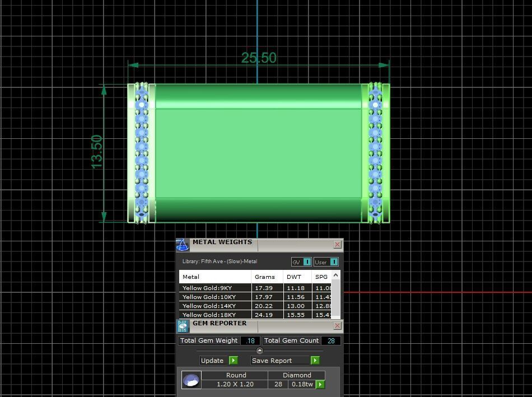Viewport: 532px width, 397px height.
Task: Click the round diamond gem thumbnail
Action: tap(191, 380)
